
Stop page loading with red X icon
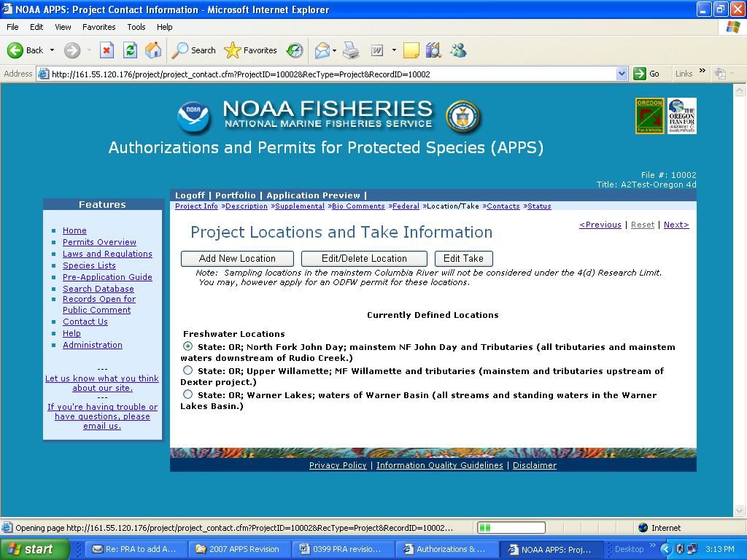pos(107,50)
